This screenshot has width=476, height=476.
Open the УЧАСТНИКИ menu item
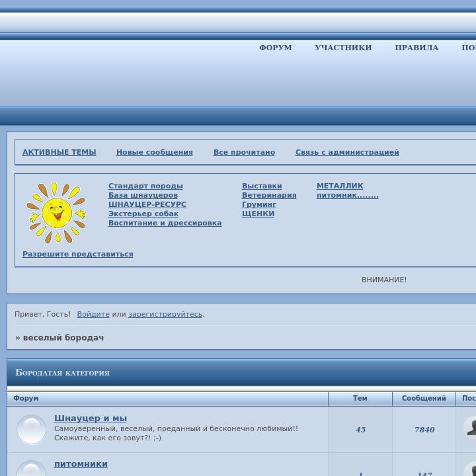point(343,48)
